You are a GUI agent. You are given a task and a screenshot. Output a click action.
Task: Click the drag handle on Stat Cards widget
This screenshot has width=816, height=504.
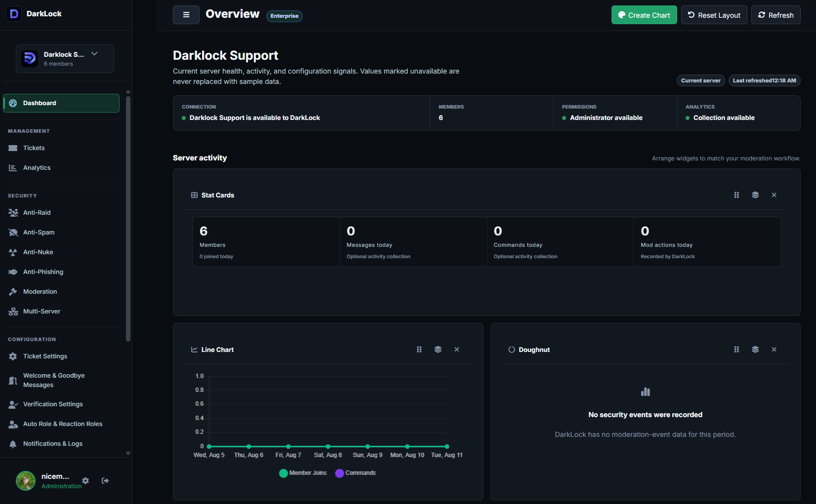[736, 195]
